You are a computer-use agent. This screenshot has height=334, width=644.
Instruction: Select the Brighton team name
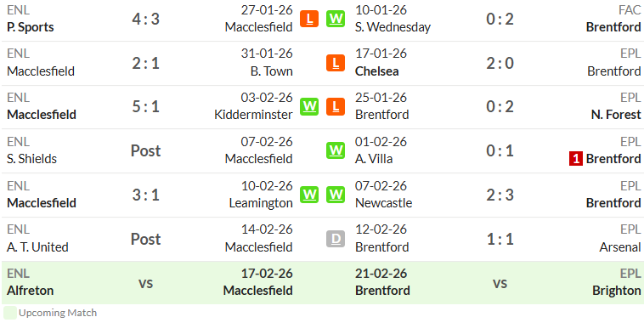(617, 291)
